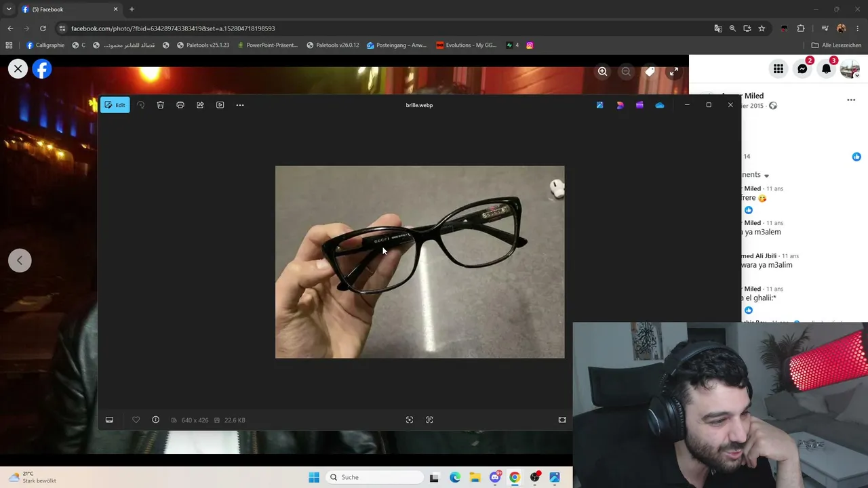The image size is (868, 488).
Task: Zoom in on the Facebook photo
Action: (602, 71)
